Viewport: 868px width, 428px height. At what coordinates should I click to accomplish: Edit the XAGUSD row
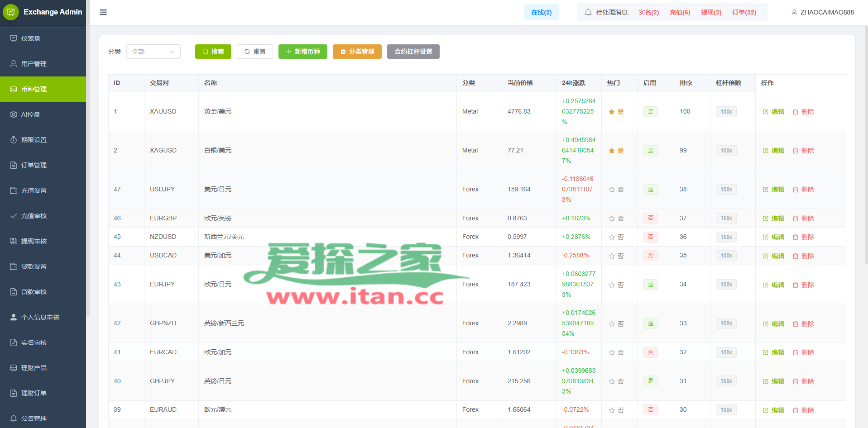point(773,151)
